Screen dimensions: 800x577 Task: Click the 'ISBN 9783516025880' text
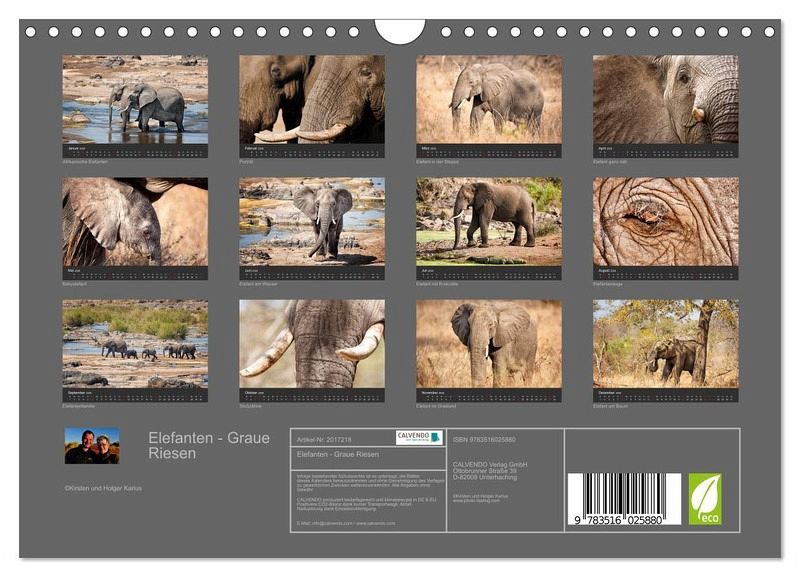point(484,439)
